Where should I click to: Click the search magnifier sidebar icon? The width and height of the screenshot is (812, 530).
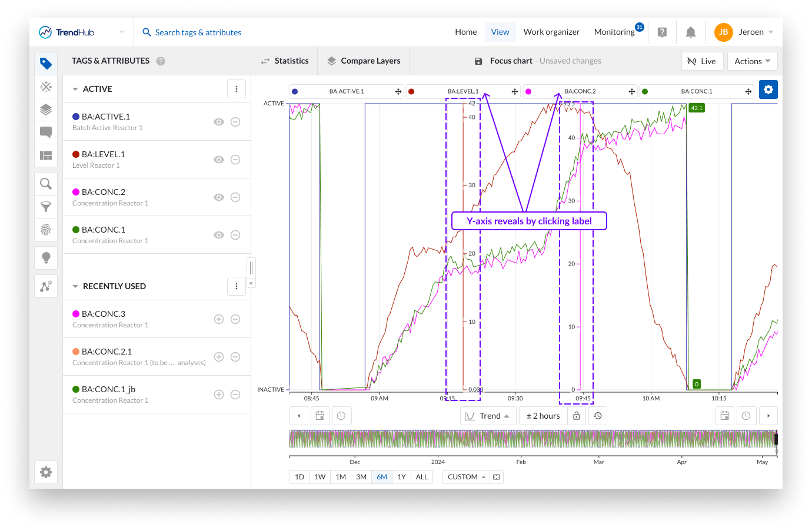click(46, 184)
